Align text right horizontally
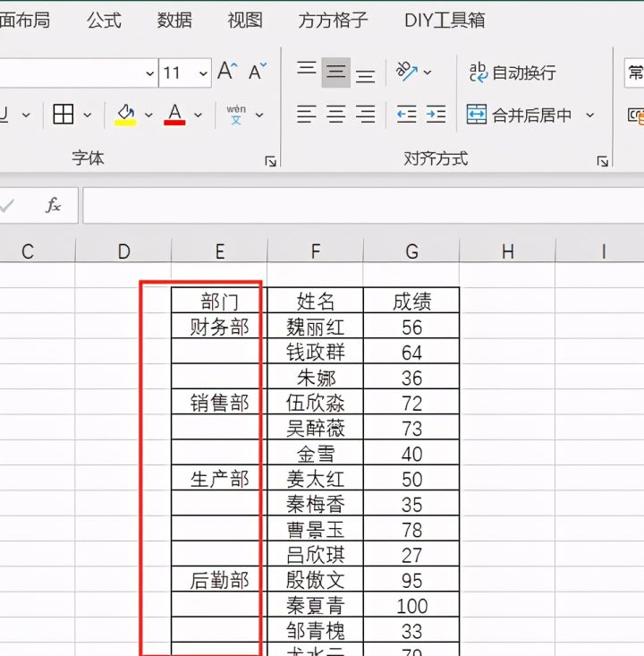The width and height of the screenshot is (644, 656). [365, 115]
